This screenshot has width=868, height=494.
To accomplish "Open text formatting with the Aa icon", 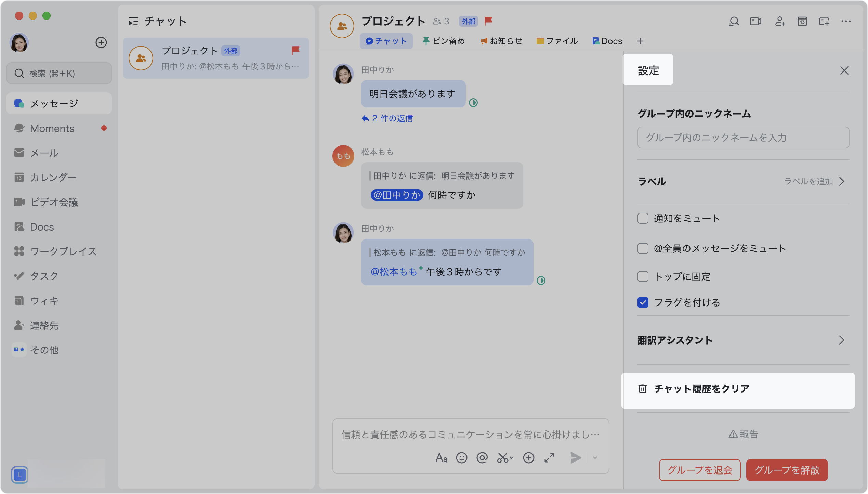I will [441, 458].
